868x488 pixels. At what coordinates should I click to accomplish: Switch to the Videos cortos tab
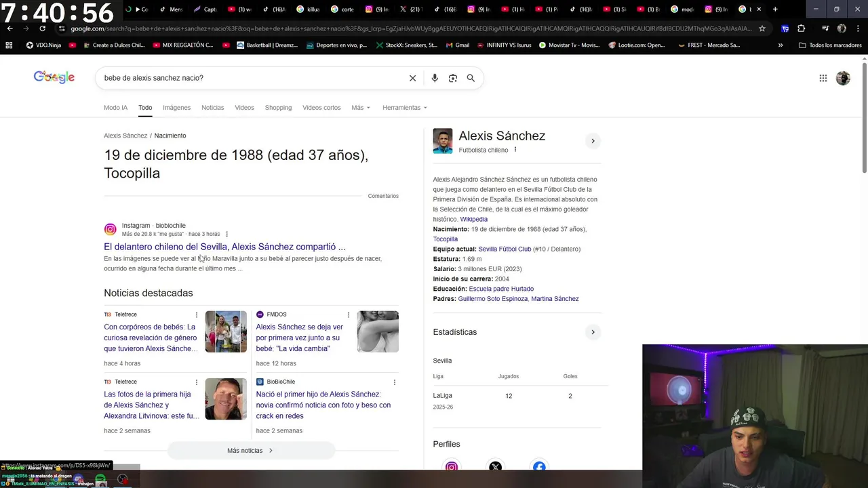pyautogui.click(x=321, y=108)
